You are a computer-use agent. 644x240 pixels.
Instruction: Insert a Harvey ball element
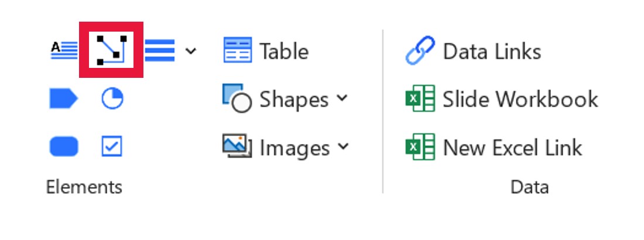click(x=112, y=99)
